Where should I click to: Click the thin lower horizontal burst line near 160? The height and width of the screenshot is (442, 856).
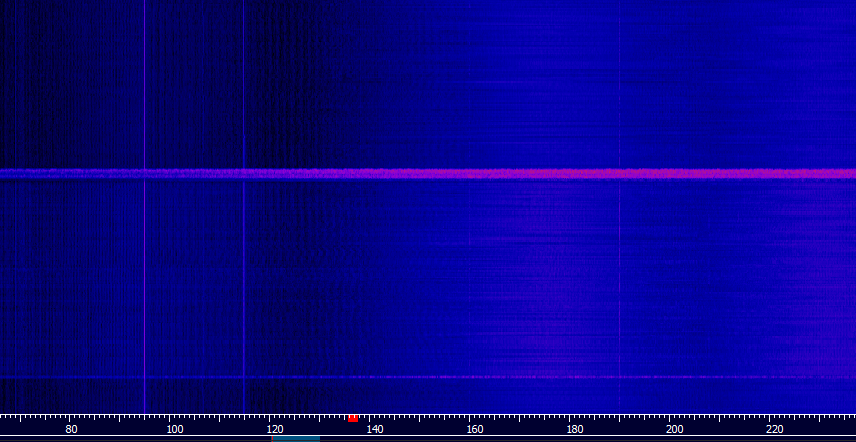[x=475, y=377]
